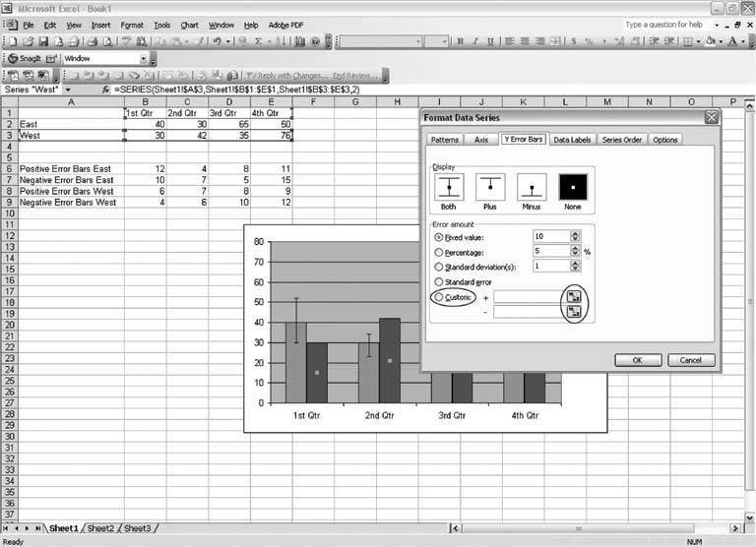Click the positive custom value input field
756x547 pixels.
point(528,297)
